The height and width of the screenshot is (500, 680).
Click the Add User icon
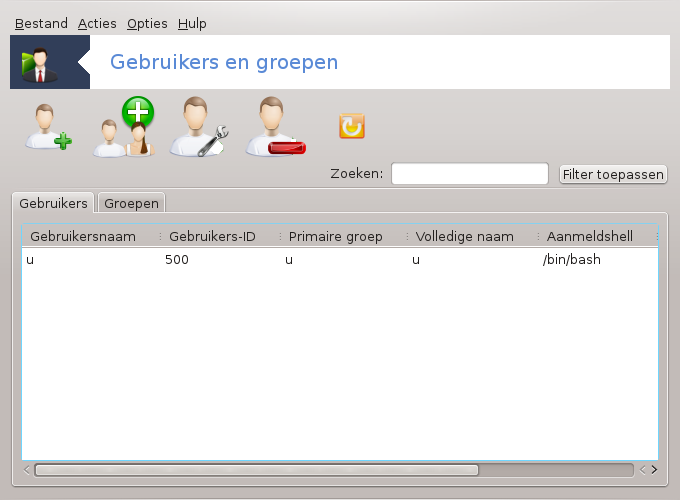pyautogui.click(x=48, y=127)
